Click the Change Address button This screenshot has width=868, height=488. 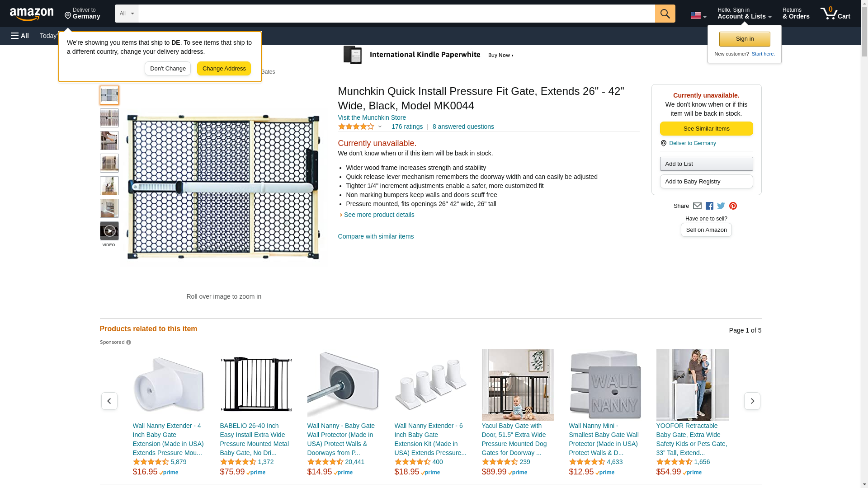pos(224,69)
